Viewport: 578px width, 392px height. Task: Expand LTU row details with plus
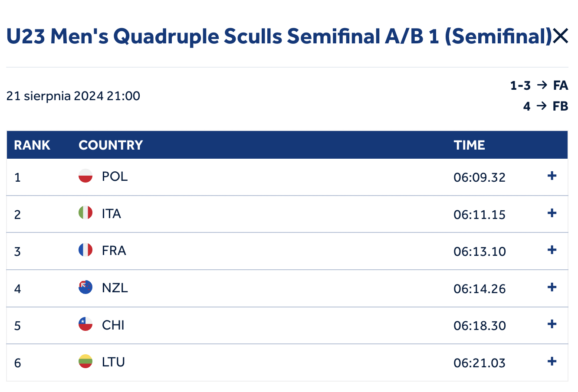552,361
